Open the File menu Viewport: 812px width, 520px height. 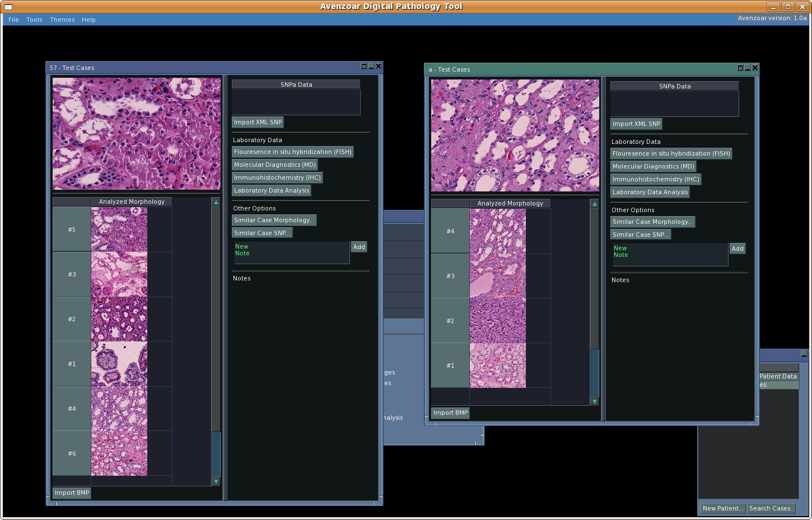click(x=13, y=20)
